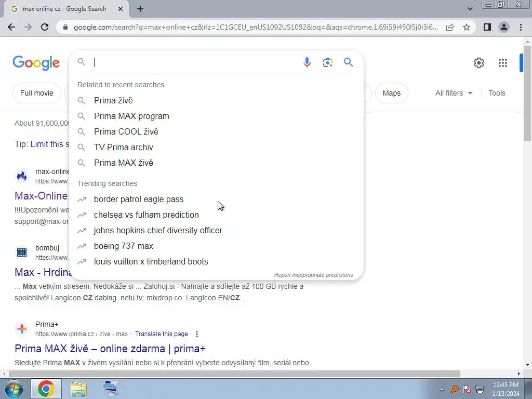Open search Tools
This screenshot has height=399, width=532.
click(x=497, y=93)
